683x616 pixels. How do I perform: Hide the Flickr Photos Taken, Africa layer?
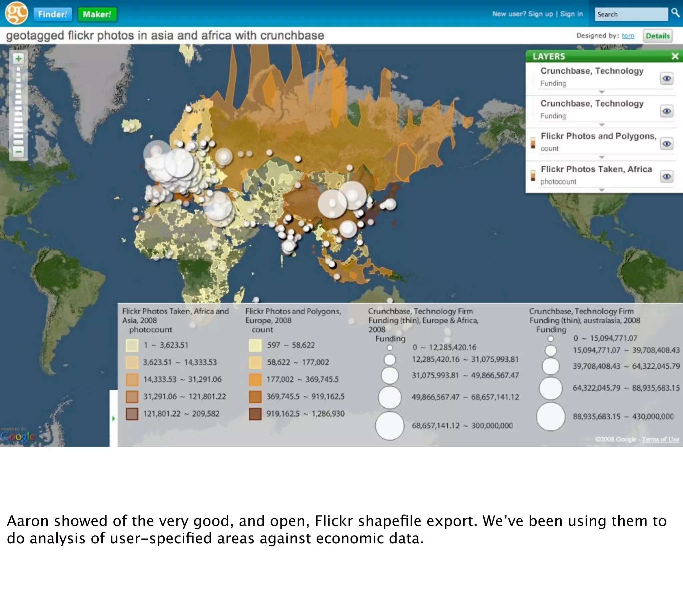(666, 176)
